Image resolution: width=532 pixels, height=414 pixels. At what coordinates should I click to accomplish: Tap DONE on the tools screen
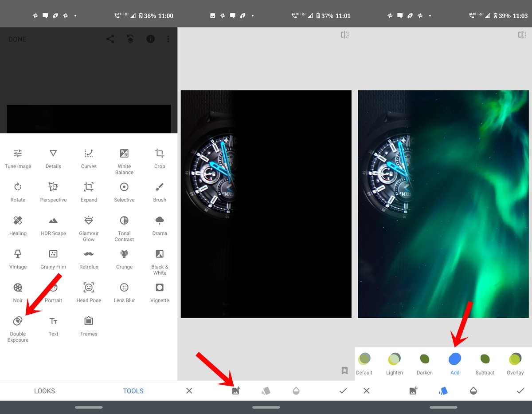point(17,39)
